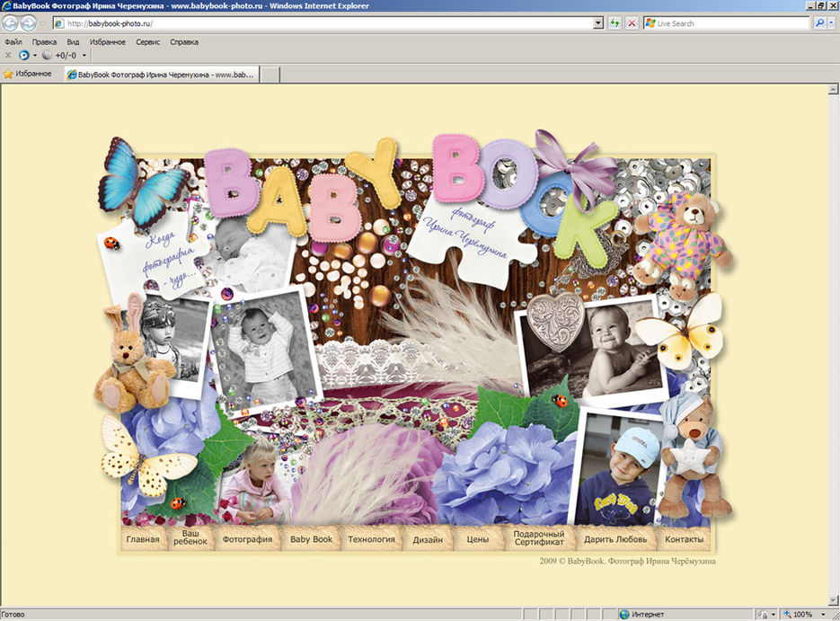Open the Файл menu
The width and height of the screenshot is (840, 621).
coord(13,42)
